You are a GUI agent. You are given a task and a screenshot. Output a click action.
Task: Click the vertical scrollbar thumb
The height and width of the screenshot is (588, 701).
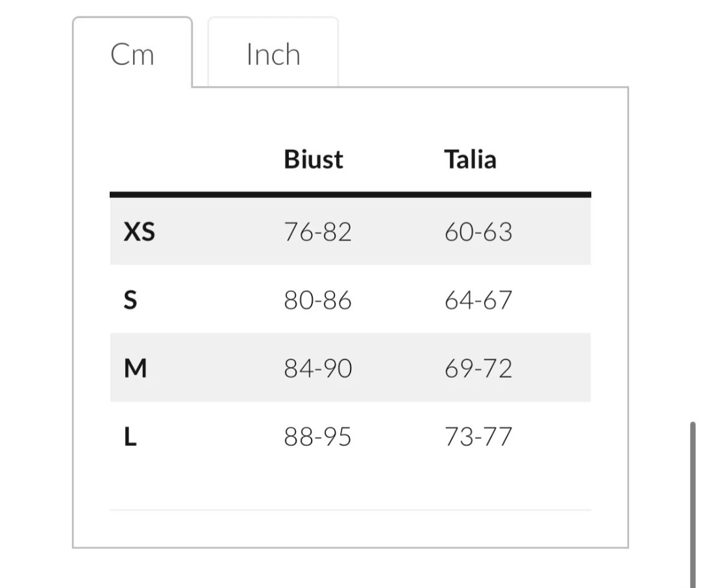[x=693, y=505]
